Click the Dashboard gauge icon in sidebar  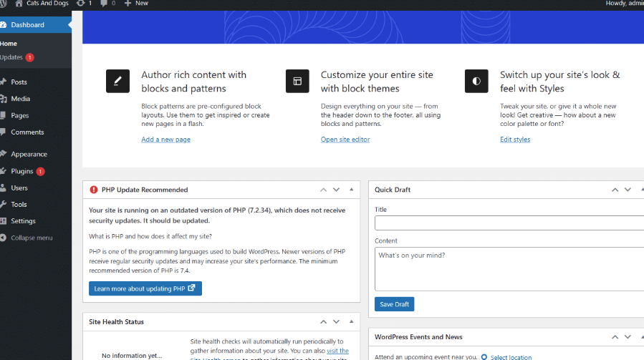(x=4, y=24)
